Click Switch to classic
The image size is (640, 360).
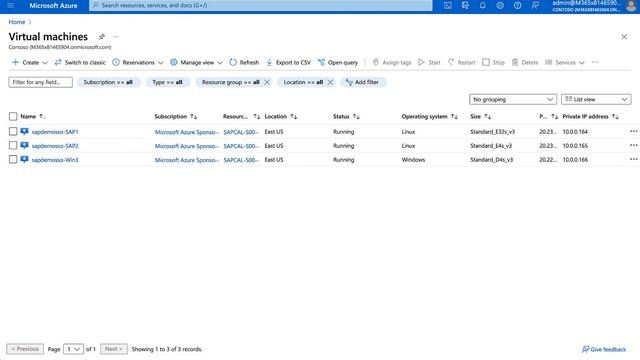click(80, 62)
